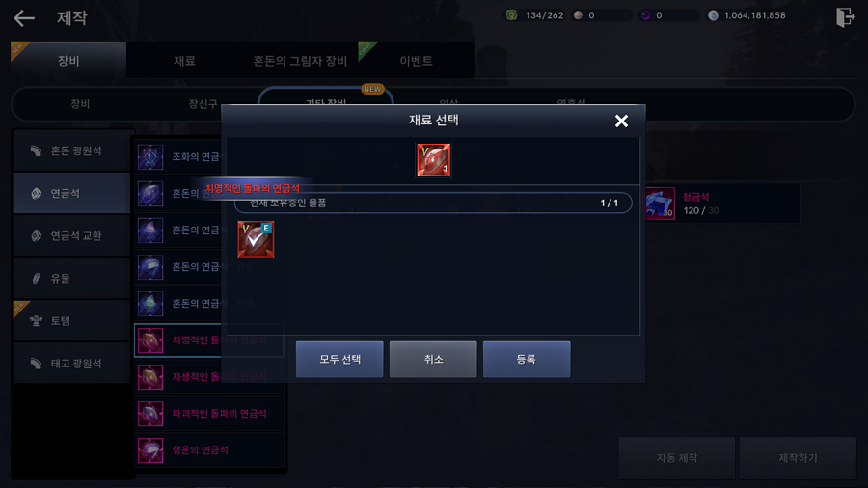Screen dimensions: 868x488
Task: Select 태고 광원석 sidebar category
Action: (x=71, y=364)
